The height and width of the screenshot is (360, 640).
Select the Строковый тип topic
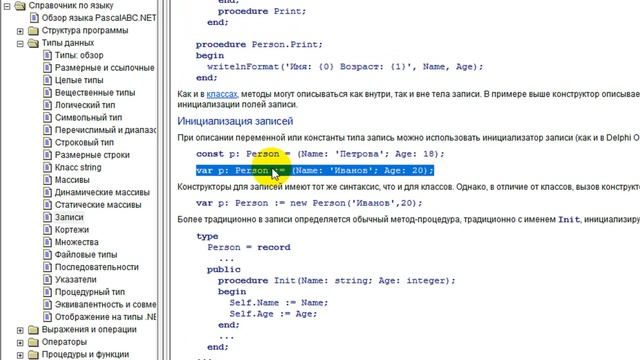pos(84,142)
